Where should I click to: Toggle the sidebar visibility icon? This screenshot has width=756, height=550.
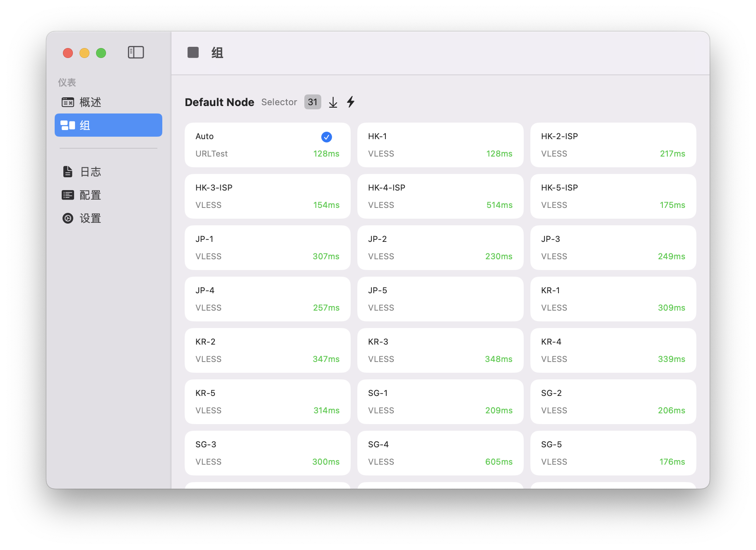136,52
